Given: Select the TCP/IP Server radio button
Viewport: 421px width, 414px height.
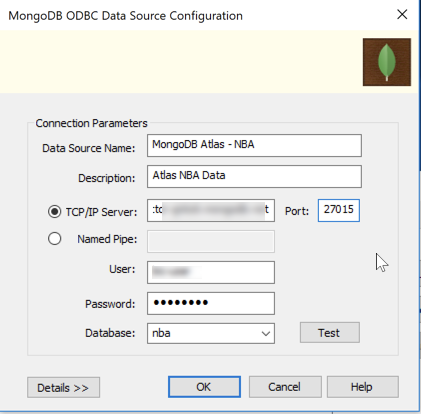Looking at the screenshot, I should 54,212.
